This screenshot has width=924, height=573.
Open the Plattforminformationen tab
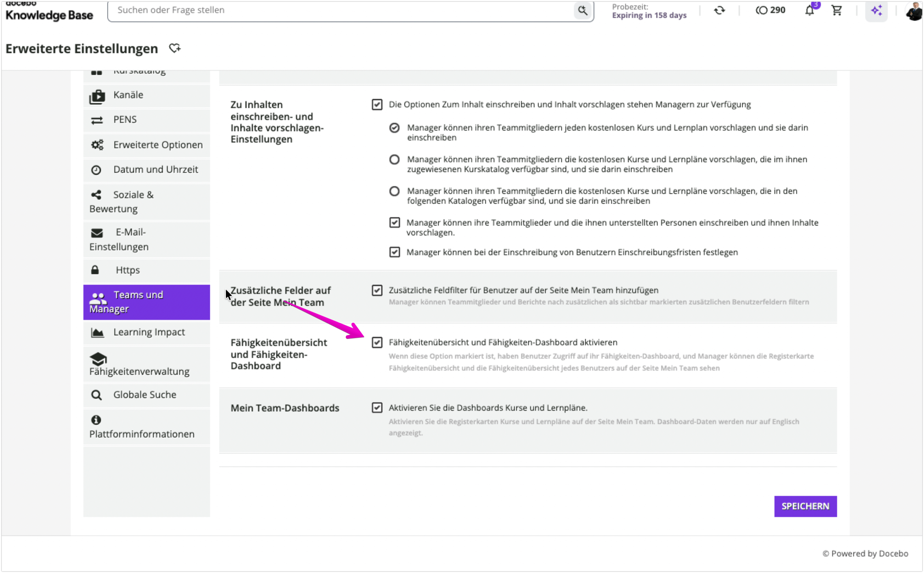point(147,427)
